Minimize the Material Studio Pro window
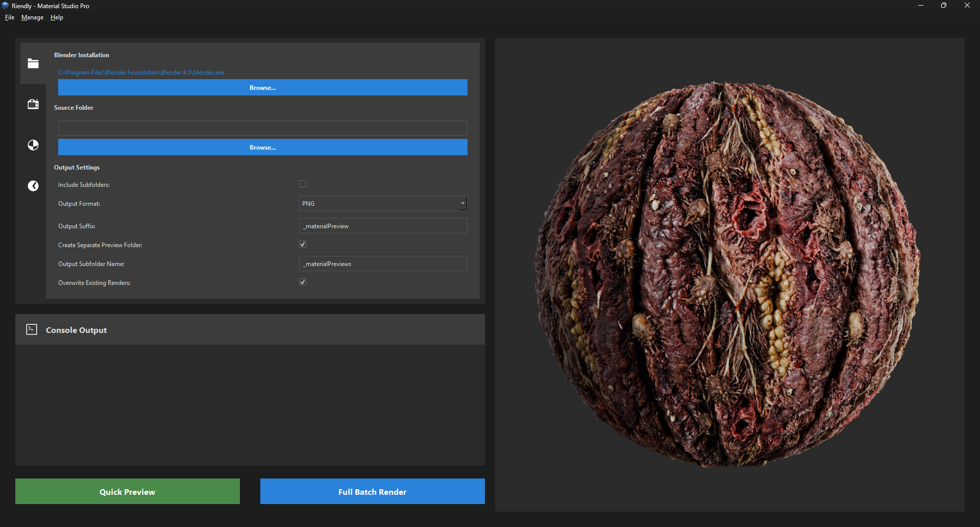The height and width of the screenshot is (527, 980). pyautogui.click(x=921, y=5)
